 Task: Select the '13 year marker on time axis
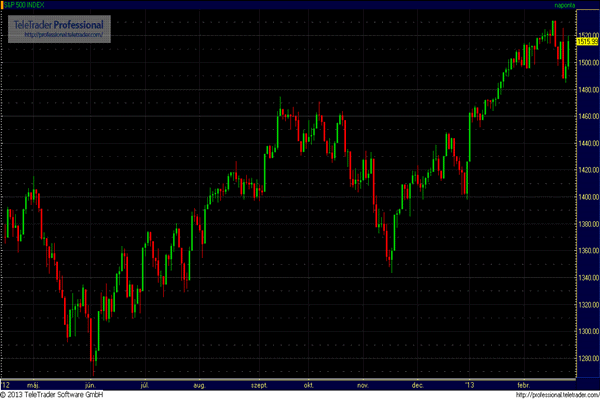click(465, 384)
